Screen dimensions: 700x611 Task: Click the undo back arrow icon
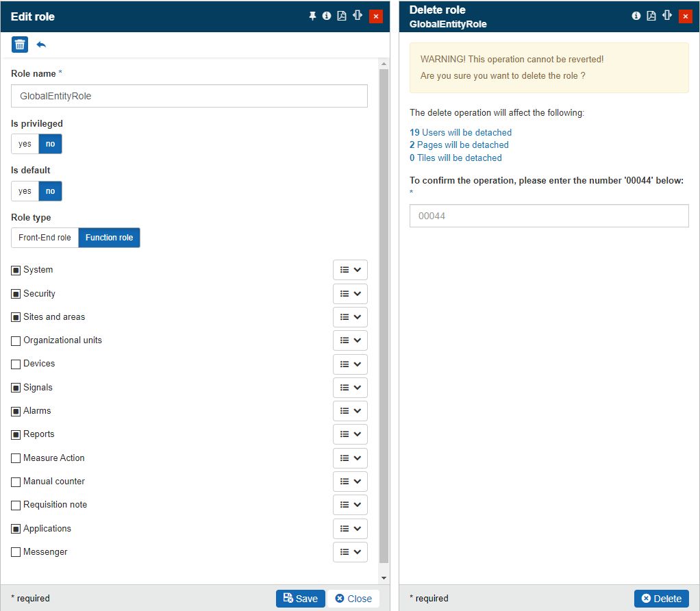click(x=41, y=45)
